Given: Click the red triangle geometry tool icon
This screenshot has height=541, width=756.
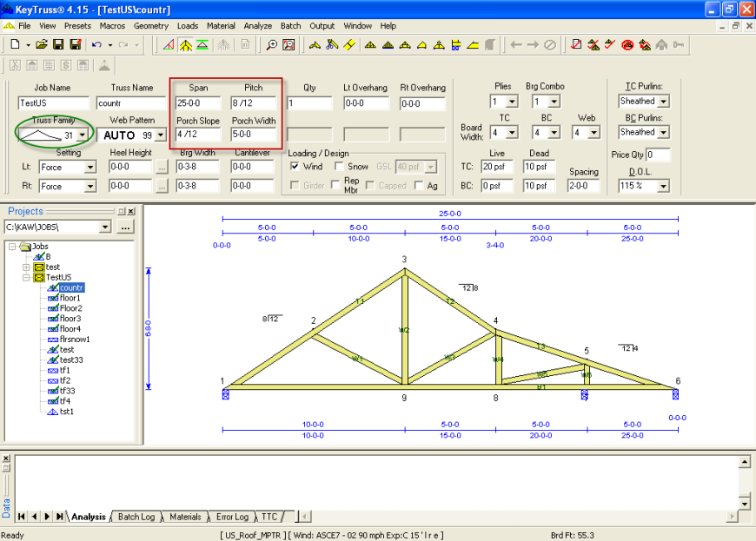Looking at the screenshot, I should (169, 45).
